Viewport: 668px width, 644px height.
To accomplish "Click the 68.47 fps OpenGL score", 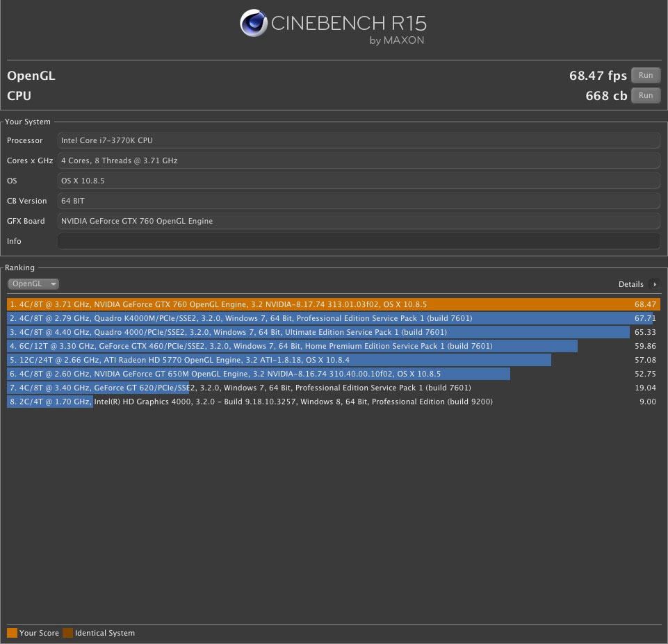I will [598, 76].
